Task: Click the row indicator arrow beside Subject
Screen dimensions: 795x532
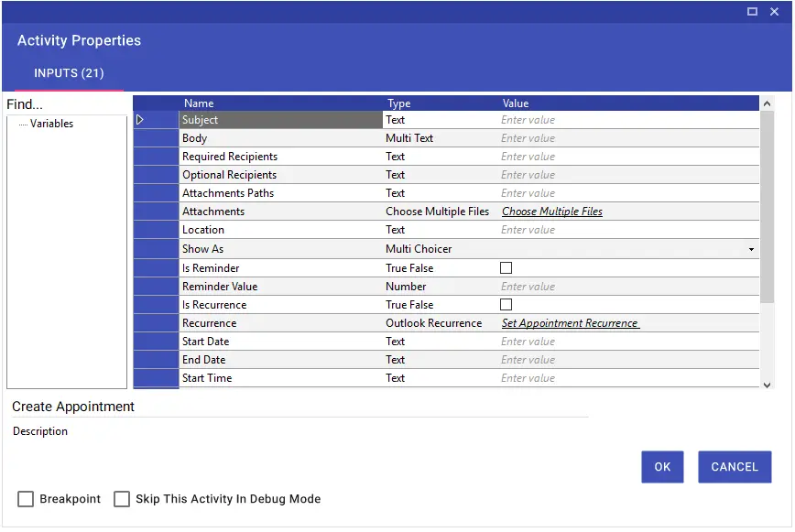Action: [x=140, y=120]
